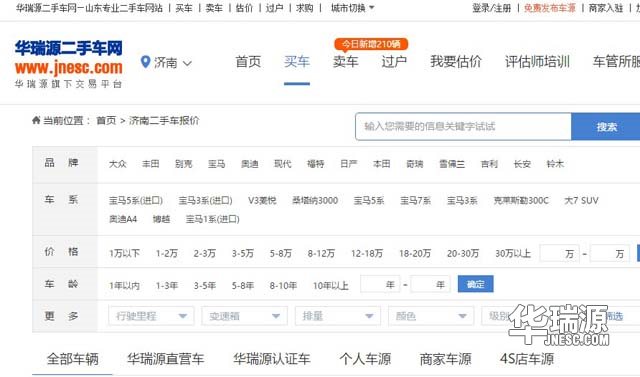The width and height of the screenshot is (640, 377).
Task: Switch to the 华瑞源认证车 tab
Action: click(x=272, y=359)
